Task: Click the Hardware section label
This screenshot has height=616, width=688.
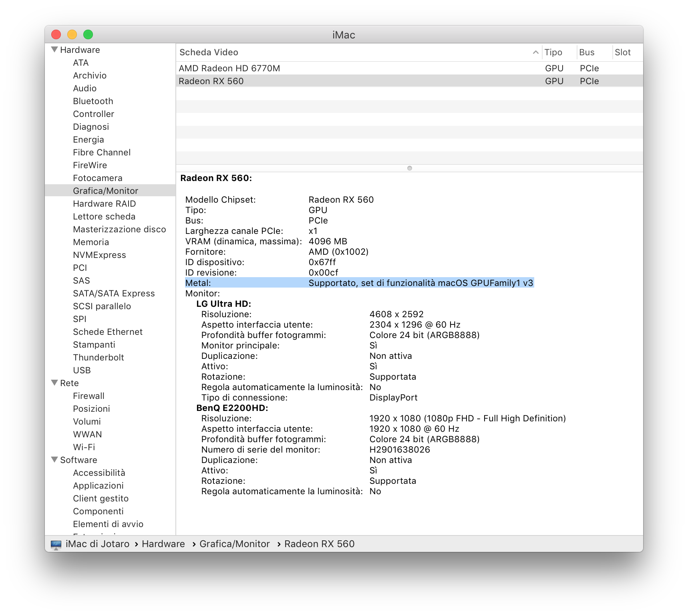Action: point(80,50)
